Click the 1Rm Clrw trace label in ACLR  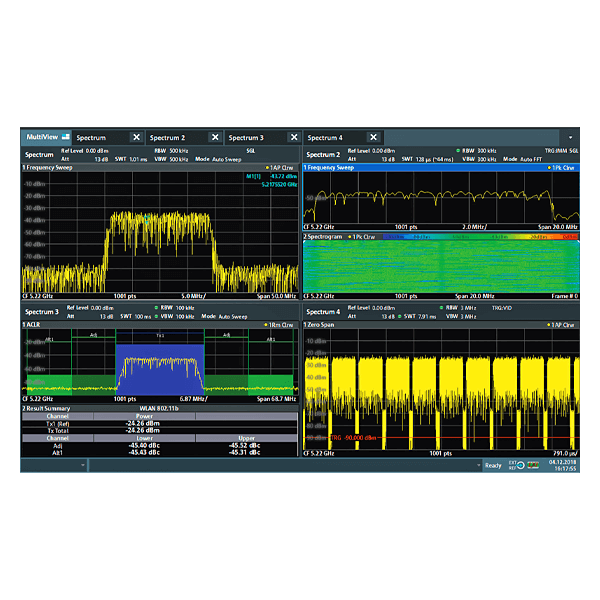click(x=279, y=325)
